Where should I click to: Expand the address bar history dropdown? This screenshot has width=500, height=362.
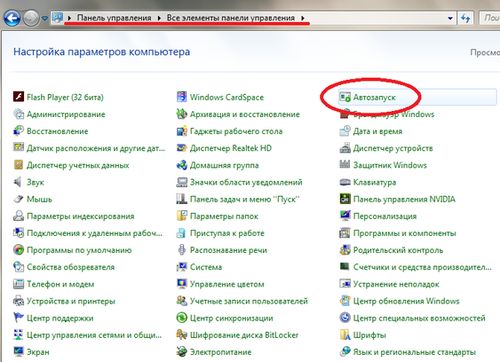[x=450, y=18]
